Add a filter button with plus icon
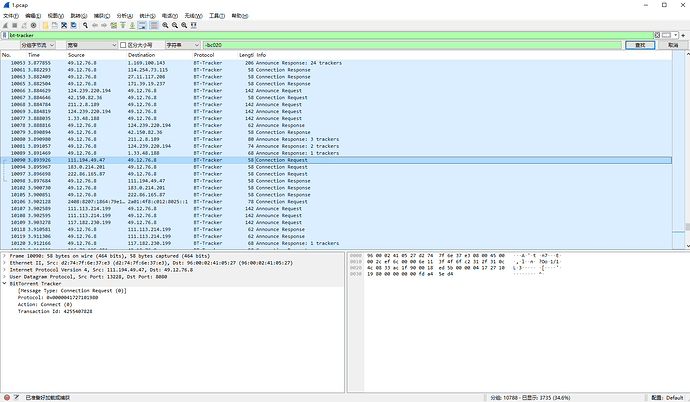The height and width of the screenshot is (402, 690). (683, 35)
